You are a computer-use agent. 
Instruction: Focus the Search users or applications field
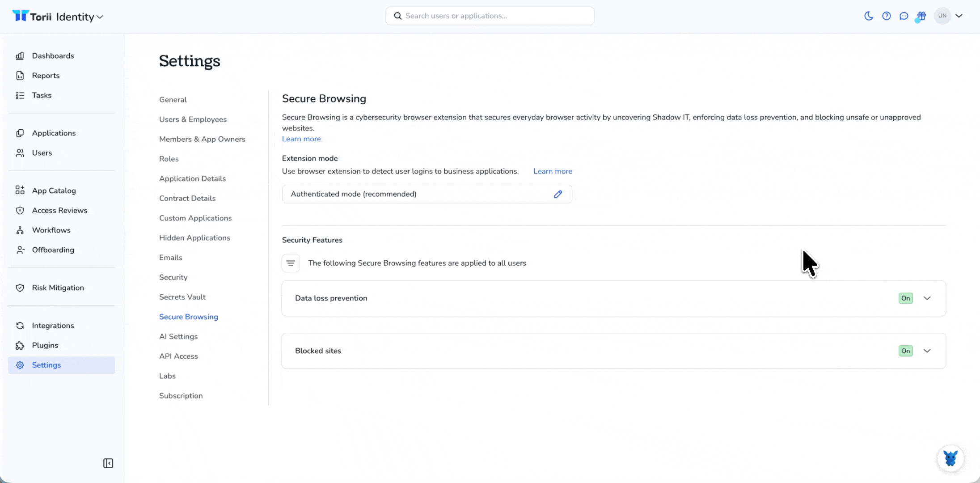pos(490,16)
